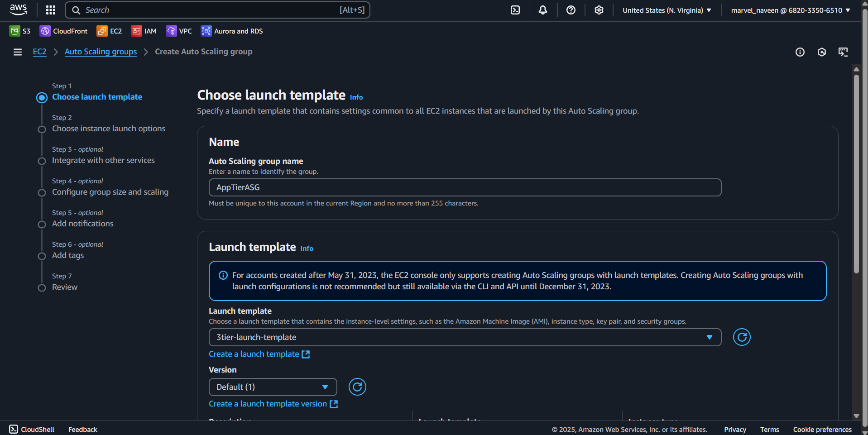Click the magnifier icon in the search bar
This screenshot has height=435, width=868.
[x=76, y=10]
